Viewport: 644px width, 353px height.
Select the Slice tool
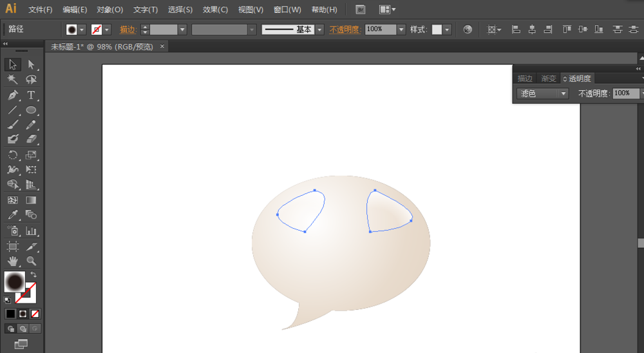coord(31,246)
